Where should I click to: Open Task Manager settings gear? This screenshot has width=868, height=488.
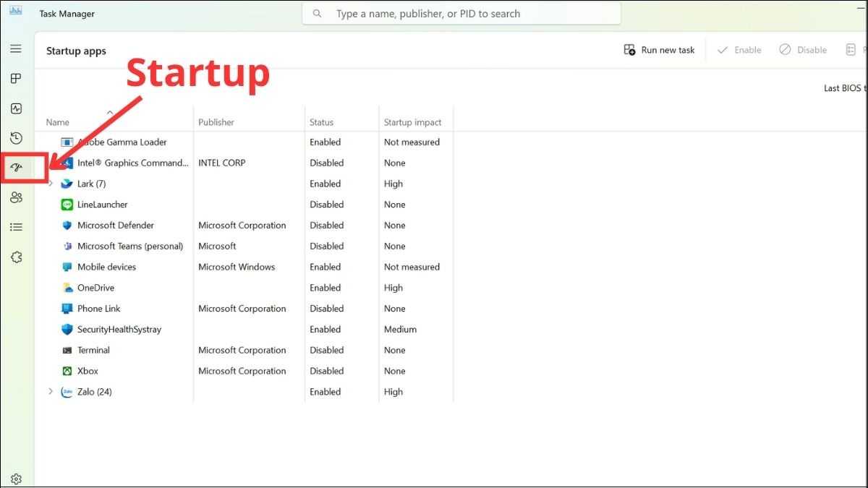click(16, 479)
